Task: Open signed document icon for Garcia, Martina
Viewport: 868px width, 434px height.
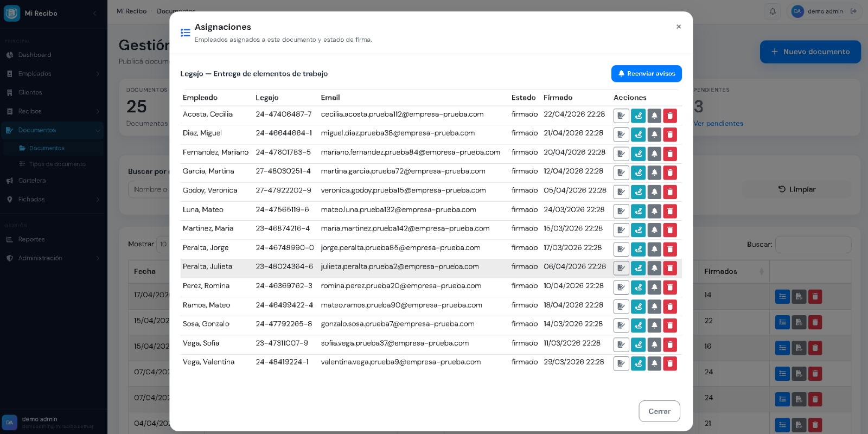Action: [621, 173]
